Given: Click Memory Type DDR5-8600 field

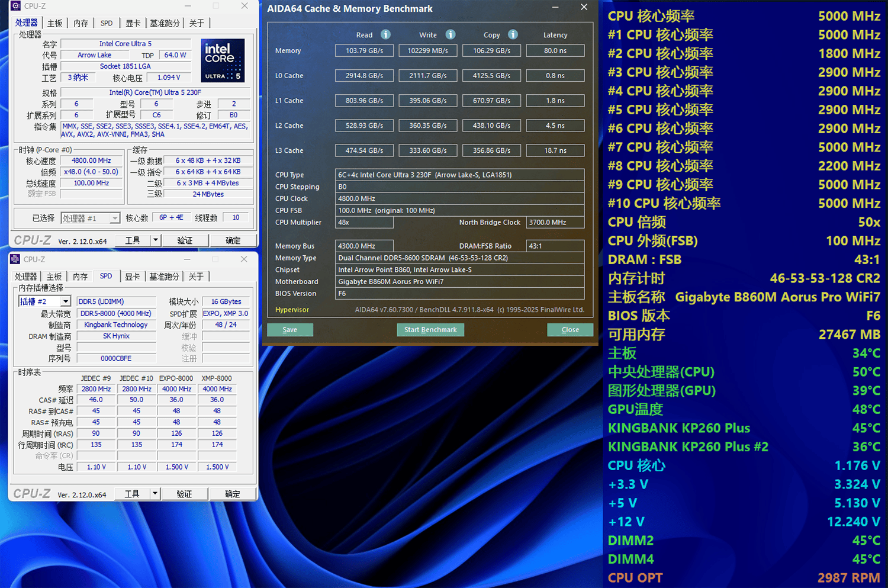Looking at the screenshot, I should [x=460, y=258].
